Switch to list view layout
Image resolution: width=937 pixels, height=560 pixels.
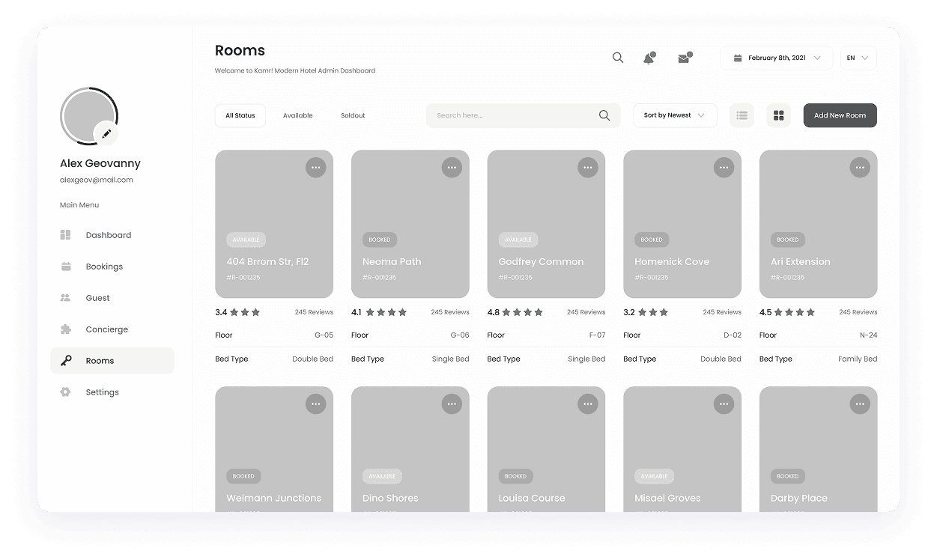[742, 115]
